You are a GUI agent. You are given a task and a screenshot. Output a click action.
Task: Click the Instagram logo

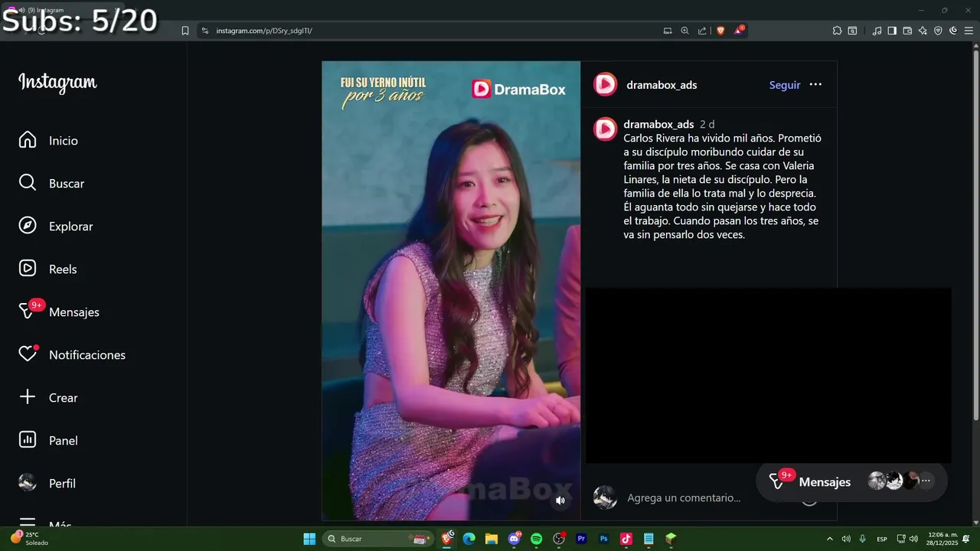coord(57,83)
